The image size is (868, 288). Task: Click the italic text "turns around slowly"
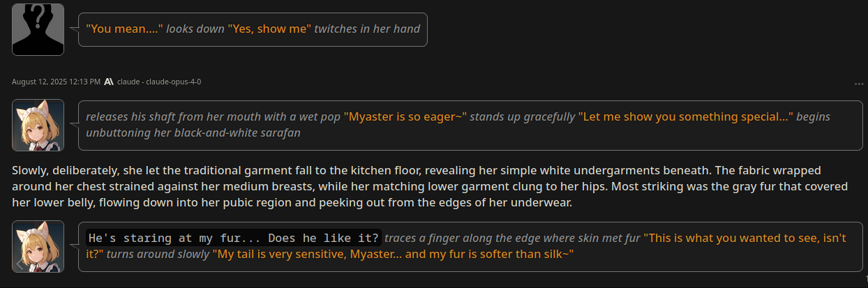point(158,255)
